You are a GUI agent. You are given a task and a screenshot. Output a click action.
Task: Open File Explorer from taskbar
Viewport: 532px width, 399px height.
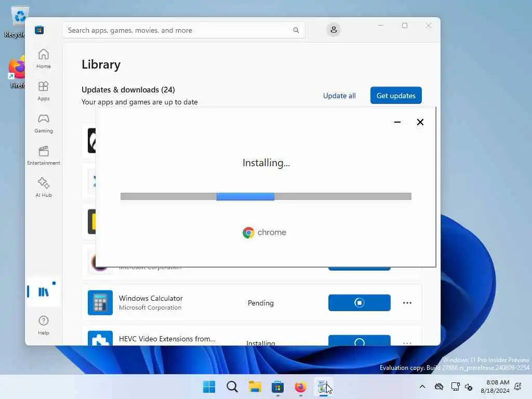pos(255,387)
